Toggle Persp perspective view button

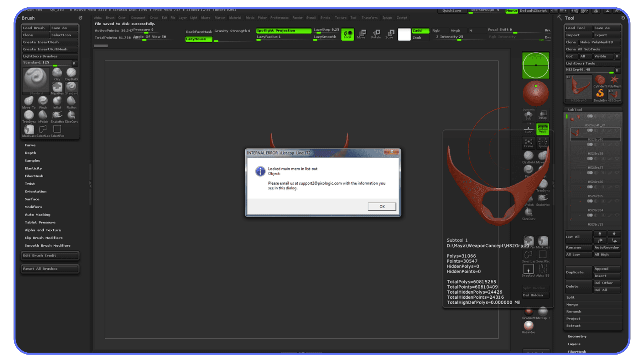coord(542,128)
